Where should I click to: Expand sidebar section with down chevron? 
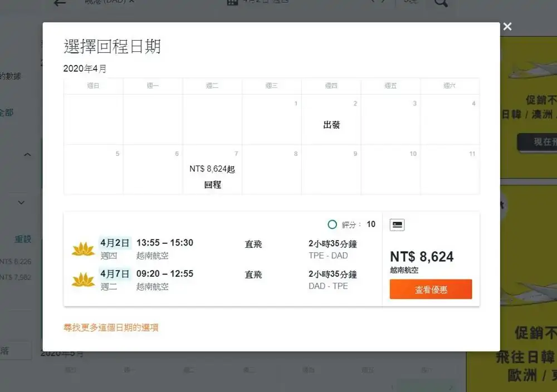[x=22, y=203]
